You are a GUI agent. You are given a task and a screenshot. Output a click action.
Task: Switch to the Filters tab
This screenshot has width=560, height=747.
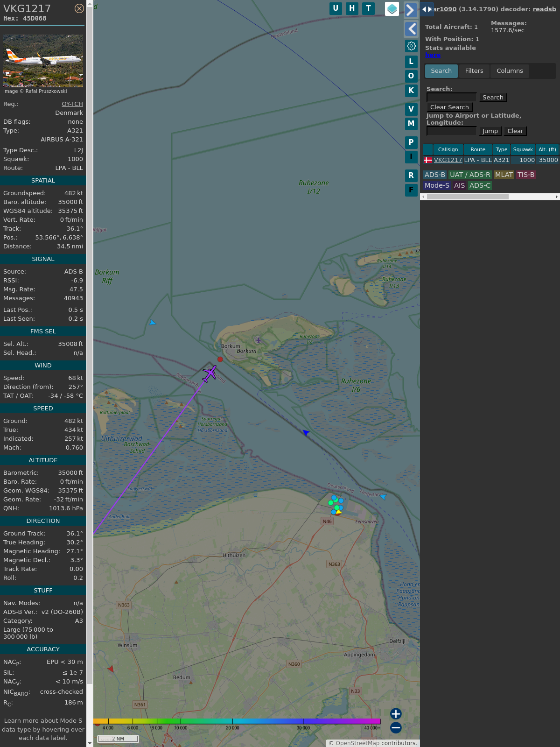[474, 71]
